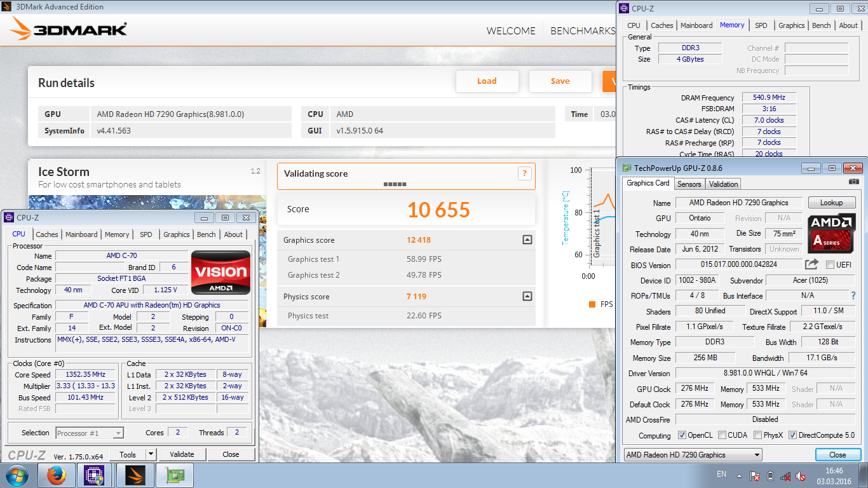Click the 10 655 score value
The image size is (868, 488).
tap(438, 210)
